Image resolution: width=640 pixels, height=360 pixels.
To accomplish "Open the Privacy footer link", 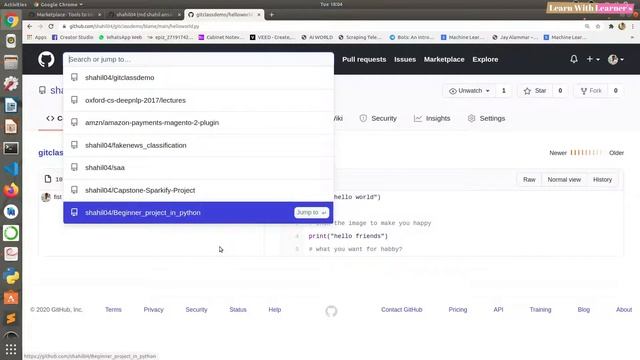I will pos(153,309).
